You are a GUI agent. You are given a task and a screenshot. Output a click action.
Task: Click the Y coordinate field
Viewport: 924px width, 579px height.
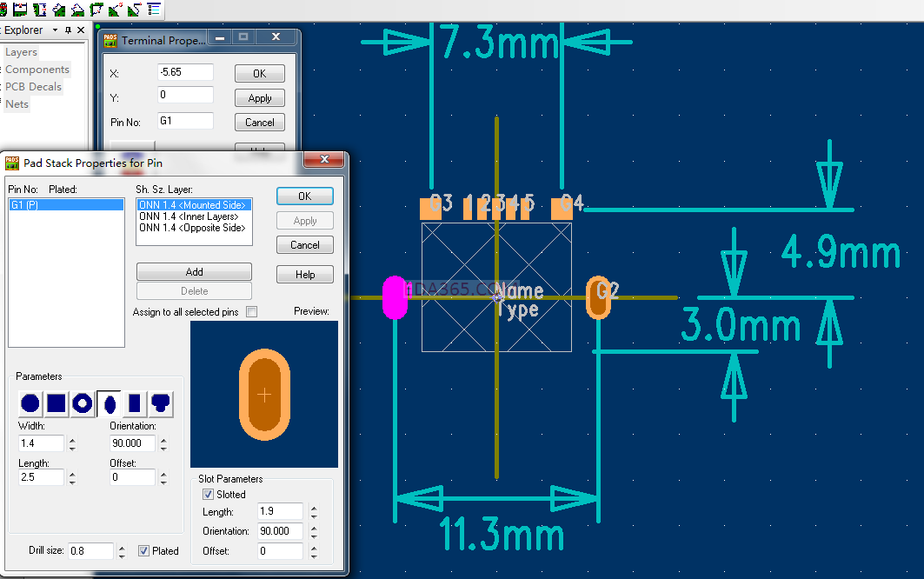(185, 95)
